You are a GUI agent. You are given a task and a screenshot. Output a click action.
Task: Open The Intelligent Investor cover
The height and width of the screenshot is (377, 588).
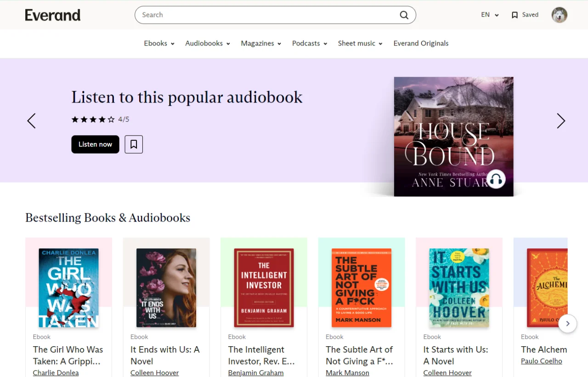click(264, 288)
